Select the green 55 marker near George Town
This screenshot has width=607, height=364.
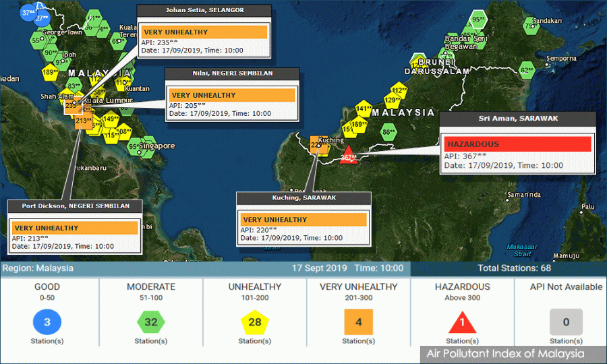[37, 40]
